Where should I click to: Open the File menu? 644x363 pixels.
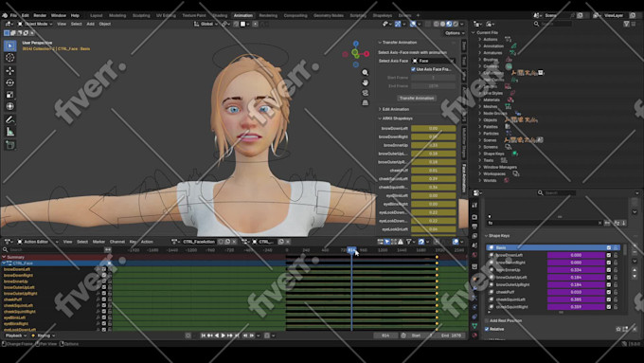tap(13, 15)
